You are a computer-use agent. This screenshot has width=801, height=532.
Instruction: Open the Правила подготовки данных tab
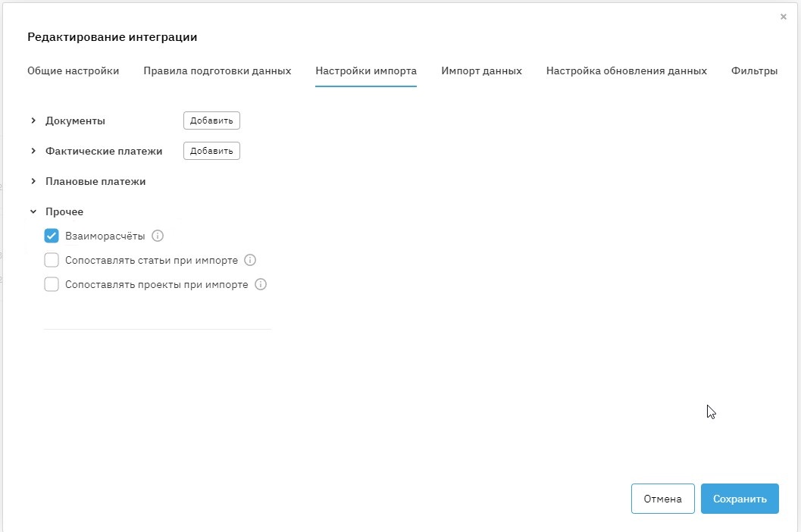pos(217,70)
